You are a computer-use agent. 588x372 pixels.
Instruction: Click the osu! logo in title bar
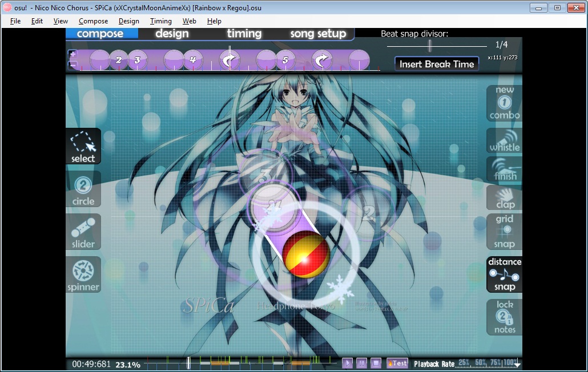click(x=7, y=7)
